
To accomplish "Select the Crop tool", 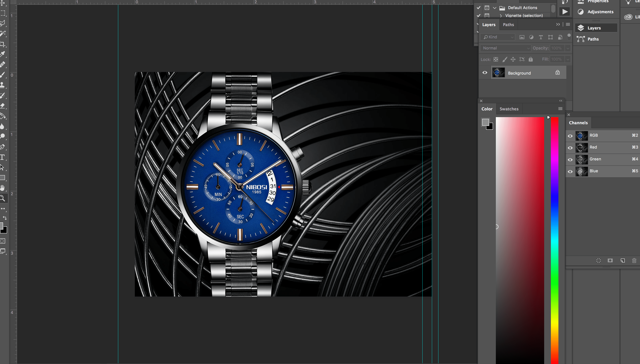I will coord(3,44).
